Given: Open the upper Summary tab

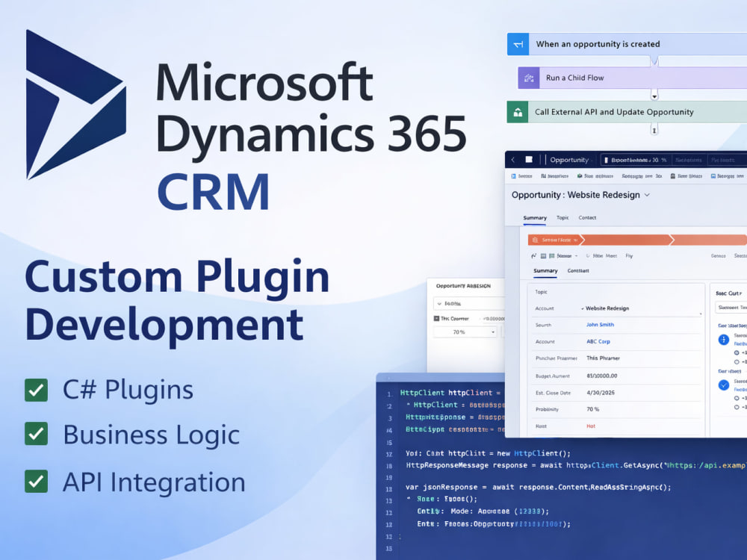Looking at the screenshot, I should 535,217.
